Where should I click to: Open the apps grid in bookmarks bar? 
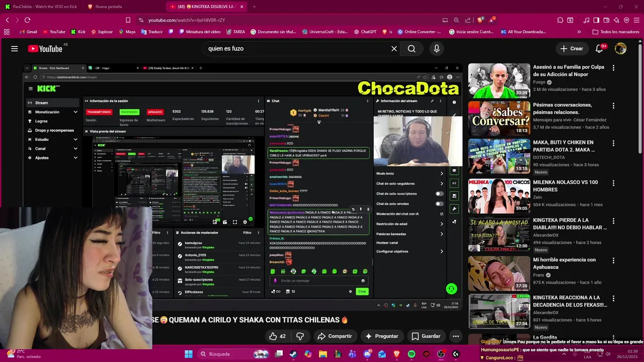point(7,32)
